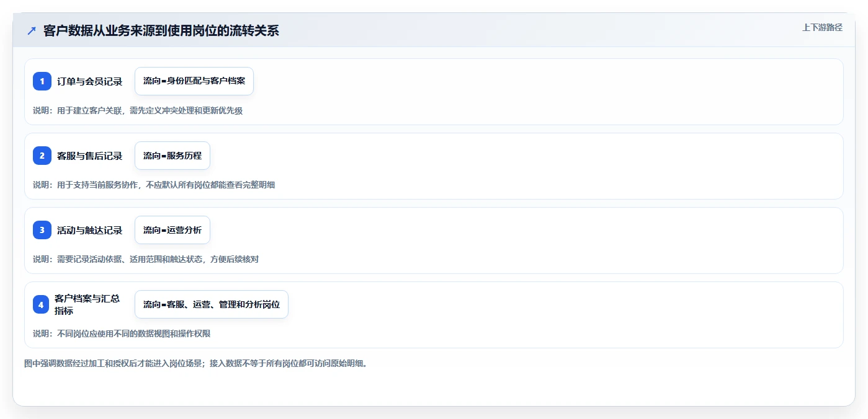Click the note about 冲突处理和更新优先级
This screenshot has height=419, width=868.
click(x=138, y=110)
